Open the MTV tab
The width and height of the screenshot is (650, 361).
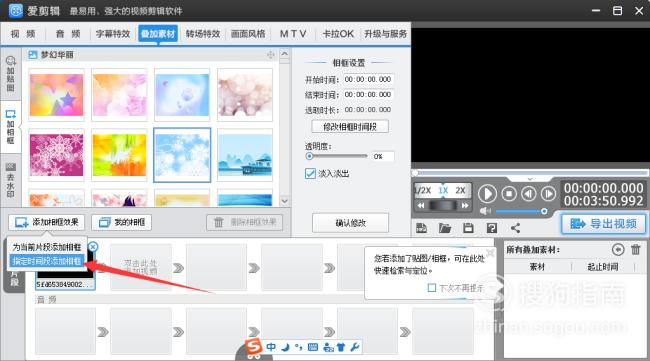(x=293, y=34)
